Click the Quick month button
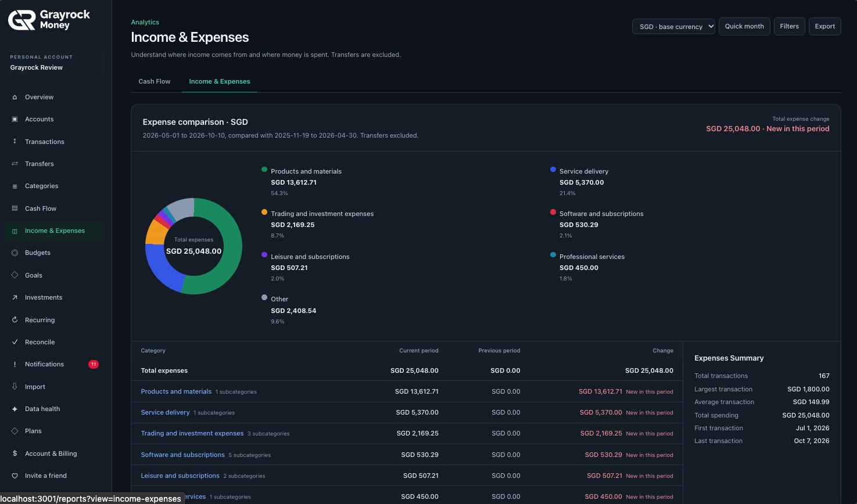The width and height of the screenshot is (857, 504). click(x=744, y=26)
